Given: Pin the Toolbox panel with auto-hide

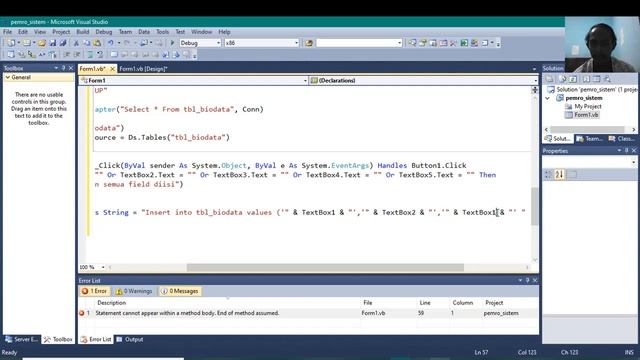Looking at the screenshot, I should [63, 68].
